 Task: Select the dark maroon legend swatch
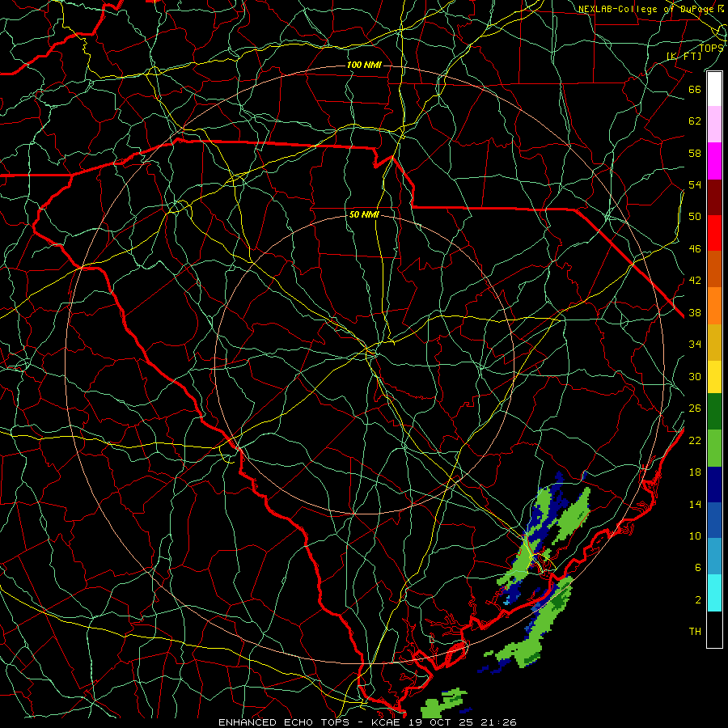pyautogui.click(x=714, y=197)
